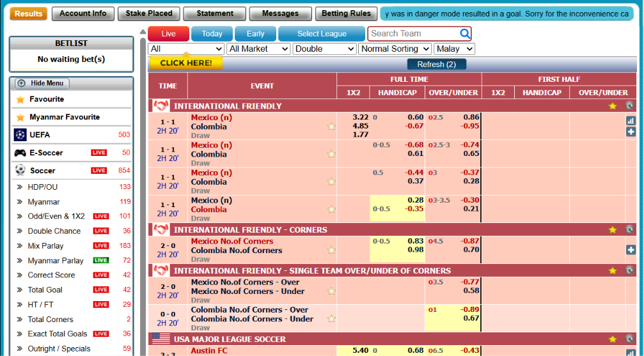The height and width of the screenshot is (356, 644).
Task: Open Outright / Specials in sidebar
Action: [x=59, y=348]
